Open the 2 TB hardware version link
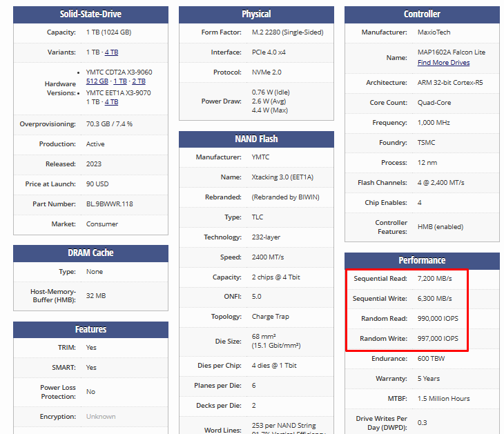 tap(139, 81)
